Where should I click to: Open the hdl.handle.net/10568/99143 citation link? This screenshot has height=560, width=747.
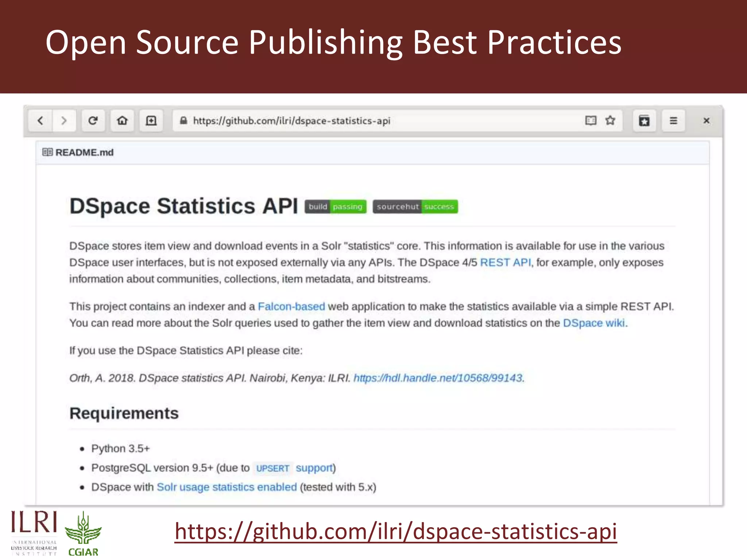(x=438, y=378)
